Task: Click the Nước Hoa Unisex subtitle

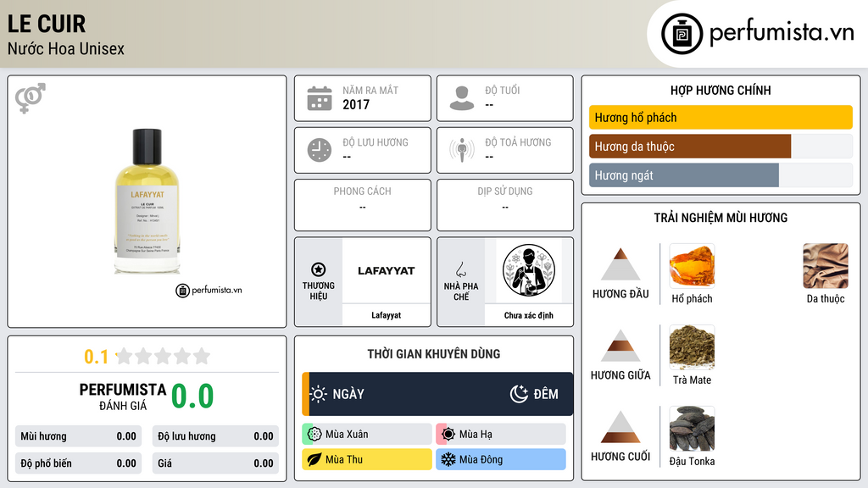Action: (x=66, y=48)
